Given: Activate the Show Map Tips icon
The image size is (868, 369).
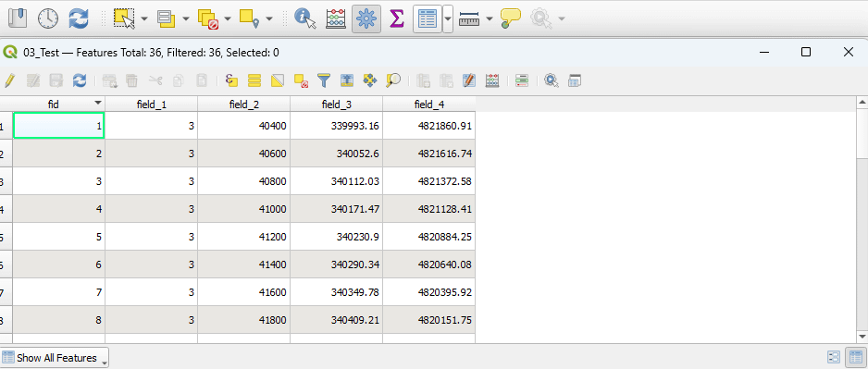Looking at the screenshot, I should click(x=511, y=18).
